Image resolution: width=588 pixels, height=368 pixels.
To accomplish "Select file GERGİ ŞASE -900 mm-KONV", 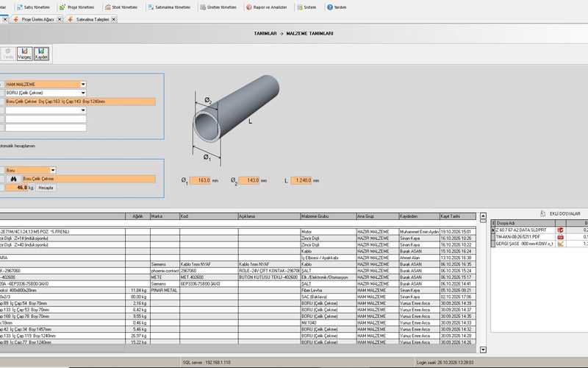I will coord(526,244).
